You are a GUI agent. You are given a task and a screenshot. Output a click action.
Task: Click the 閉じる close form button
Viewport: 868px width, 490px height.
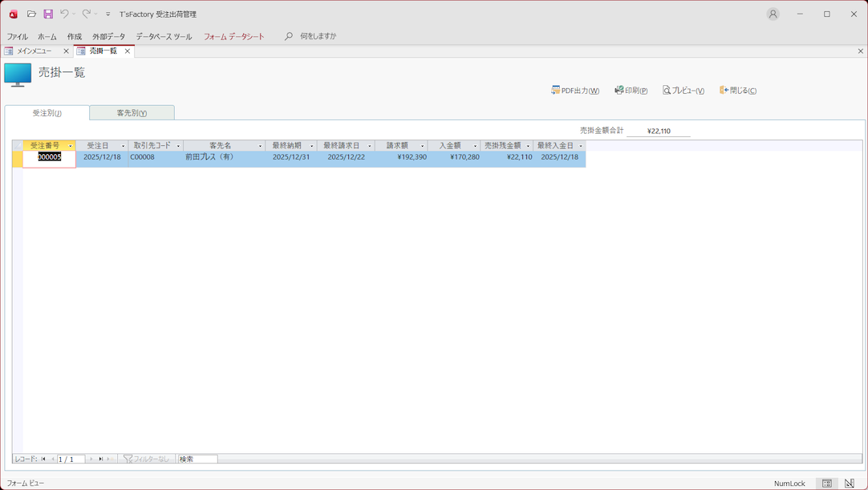(737, 91)
